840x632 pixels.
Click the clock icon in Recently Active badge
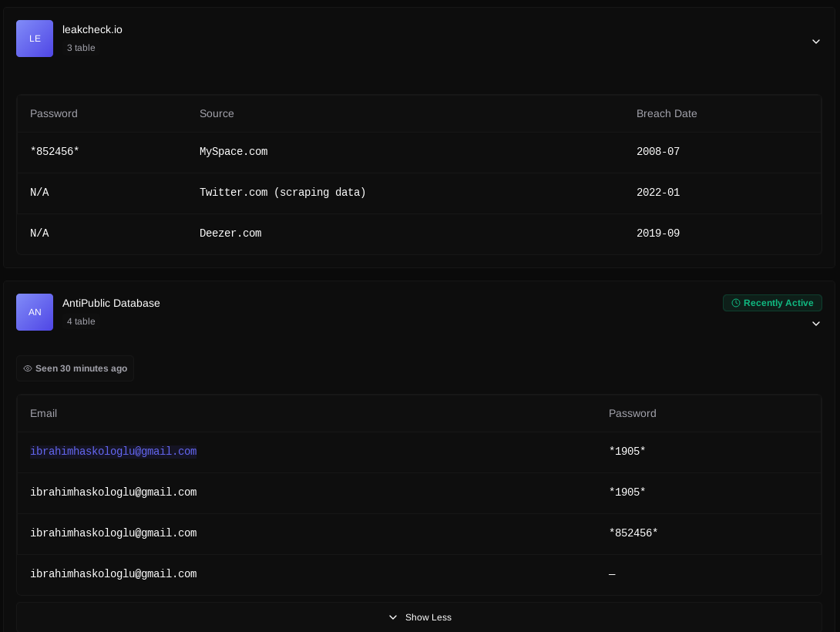(735, 303)
